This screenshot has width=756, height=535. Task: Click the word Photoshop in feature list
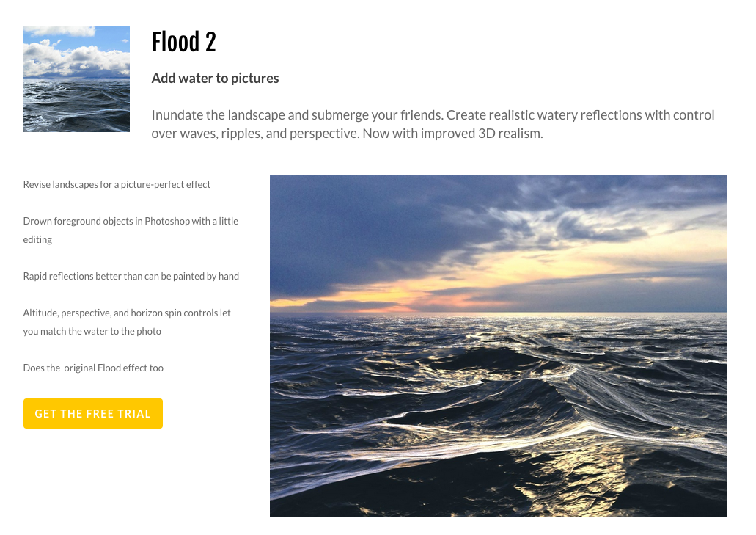(167, 221)
